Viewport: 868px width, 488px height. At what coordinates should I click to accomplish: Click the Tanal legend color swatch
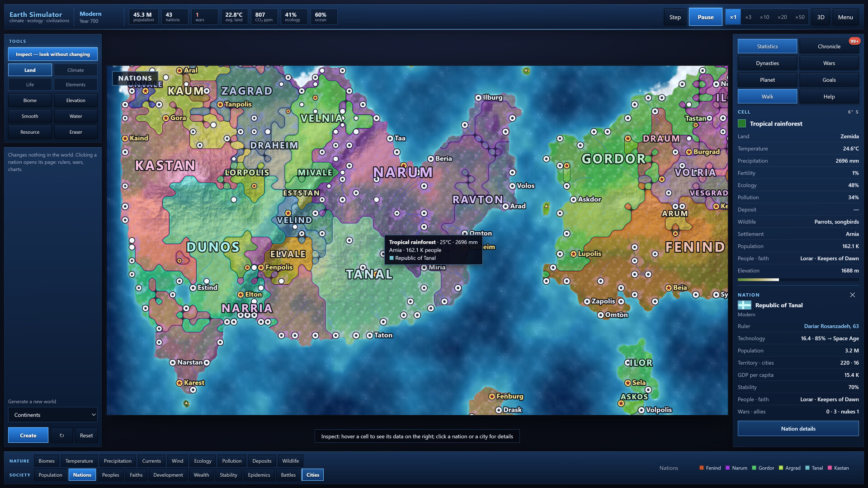(807, 468)
